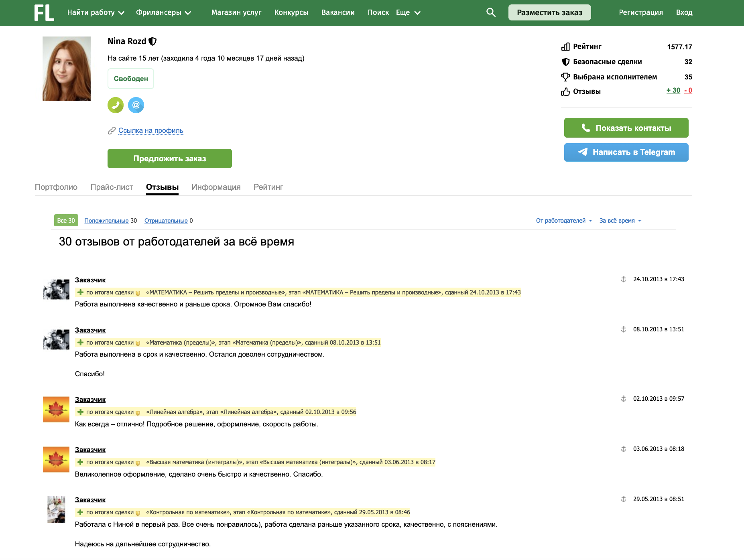Click the rating value 1577.17
744x560 pixels.
tap(679, 47)
